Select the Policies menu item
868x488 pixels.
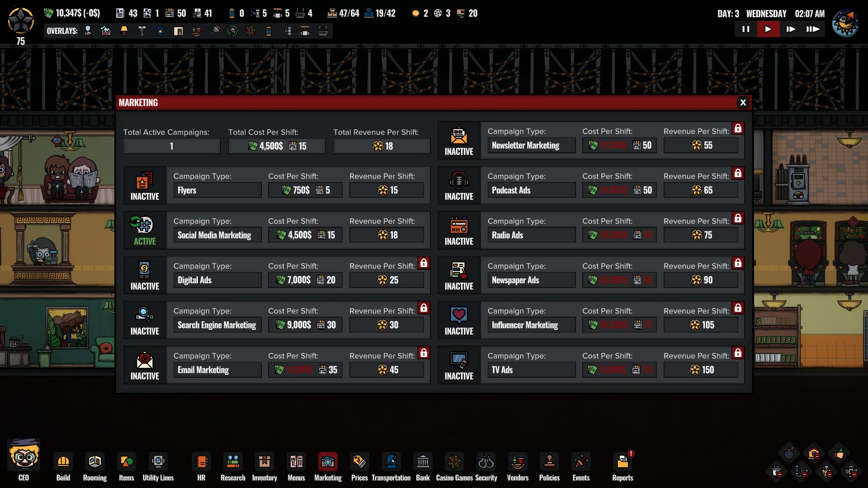point(549,462)
